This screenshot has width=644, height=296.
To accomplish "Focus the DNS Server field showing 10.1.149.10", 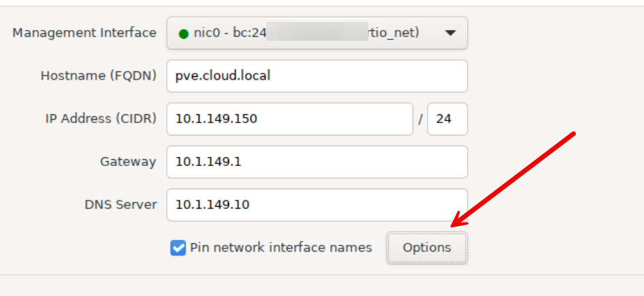I will point(317,205).
